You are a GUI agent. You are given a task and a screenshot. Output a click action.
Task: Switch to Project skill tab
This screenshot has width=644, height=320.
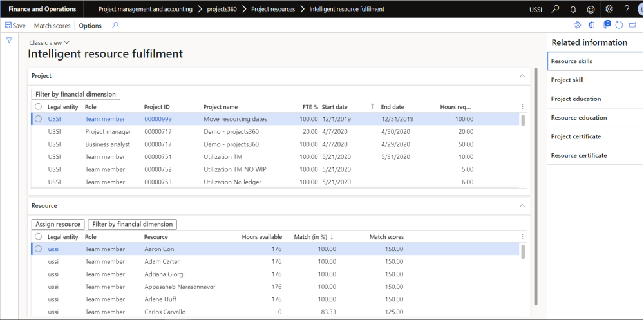point(567,80)
